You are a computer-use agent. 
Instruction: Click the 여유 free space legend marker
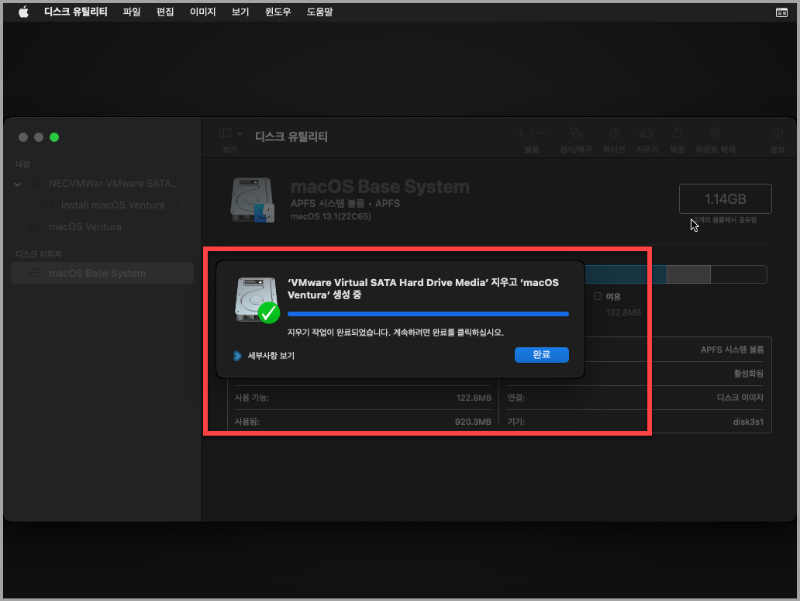[597, 296]
